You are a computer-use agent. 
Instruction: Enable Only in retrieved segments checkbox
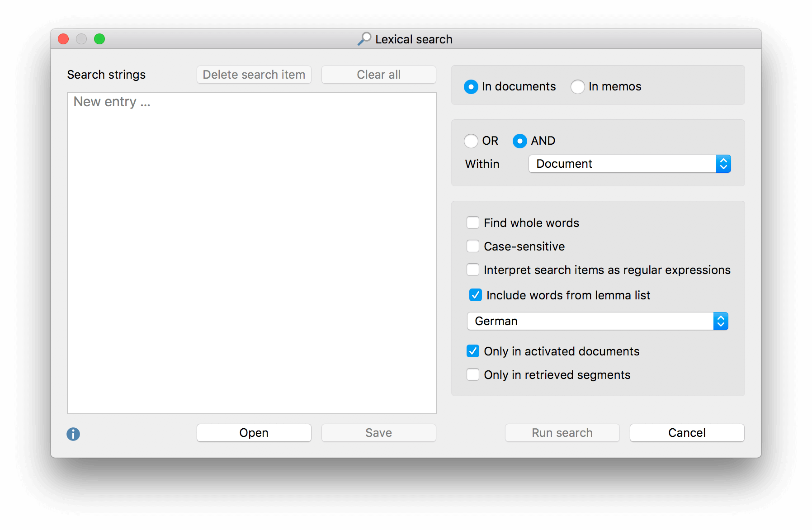tap(473, 374)
